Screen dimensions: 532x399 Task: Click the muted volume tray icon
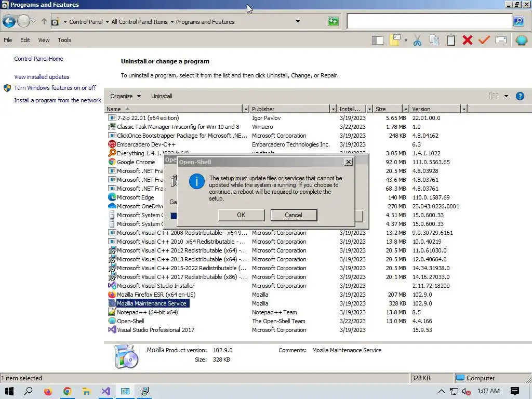pos(466,392)
